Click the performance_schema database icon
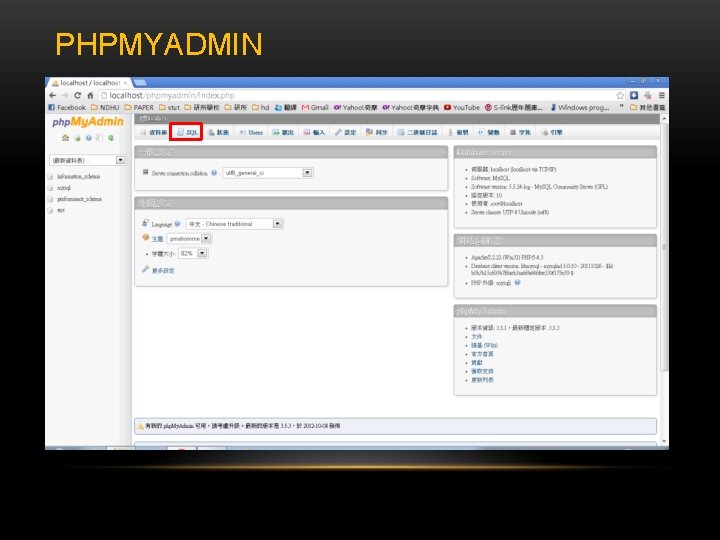This screenshot has width=720, height=540. click(x=51, y=199)
